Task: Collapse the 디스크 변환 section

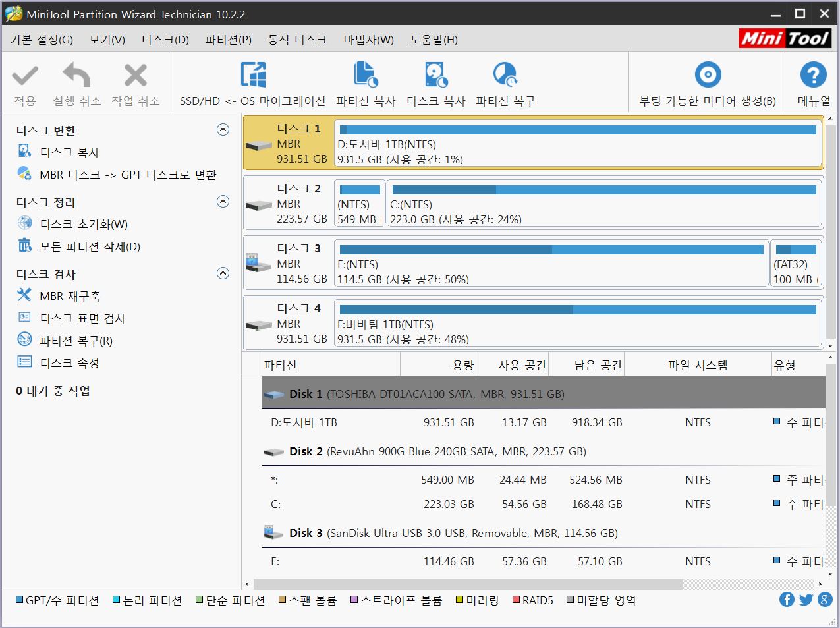Action: (223, 129)
